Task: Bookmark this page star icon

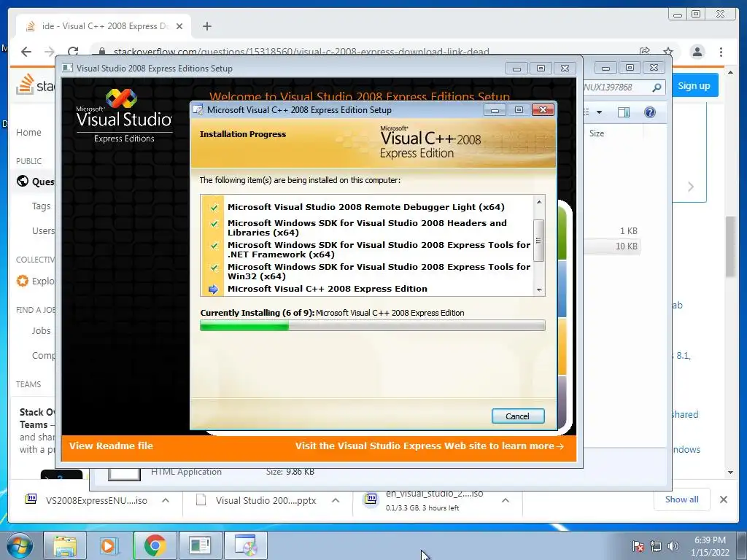Action: pos(668,52)
